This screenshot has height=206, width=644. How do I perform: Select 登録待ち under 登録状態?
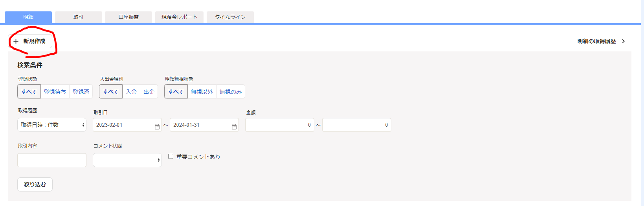coord(55,91)
